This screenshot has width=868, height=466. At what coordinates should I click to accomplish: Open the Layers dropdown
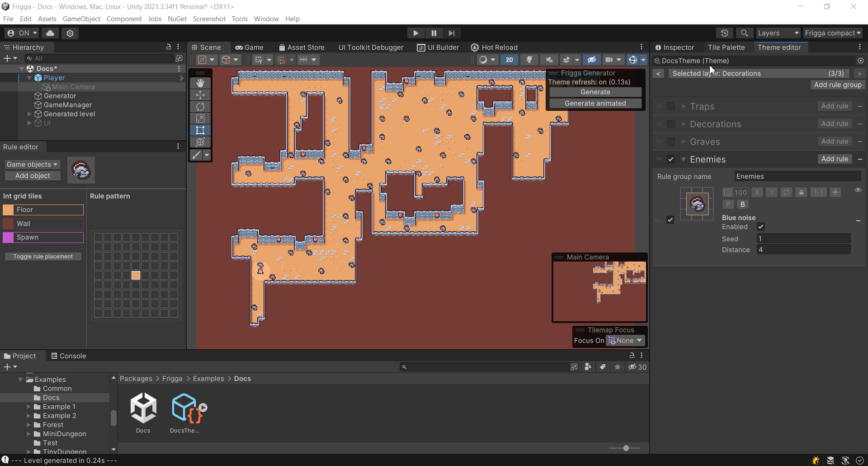click(778, 33)
